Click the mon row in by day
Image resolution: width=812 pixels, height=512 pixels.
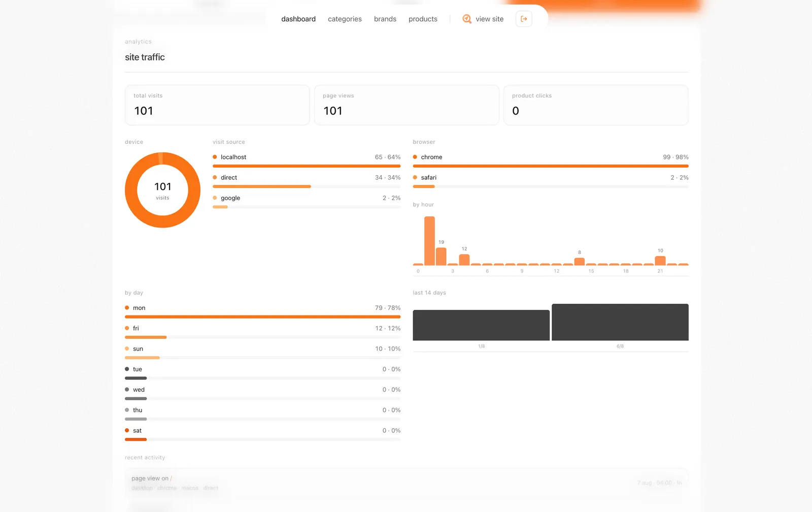(x=262, y=312)
